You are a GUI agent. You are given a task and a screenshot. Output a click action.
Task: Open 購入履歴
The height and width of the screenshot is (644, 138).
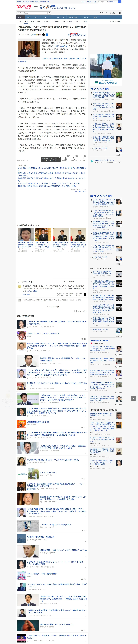click(x=112, y=13)
